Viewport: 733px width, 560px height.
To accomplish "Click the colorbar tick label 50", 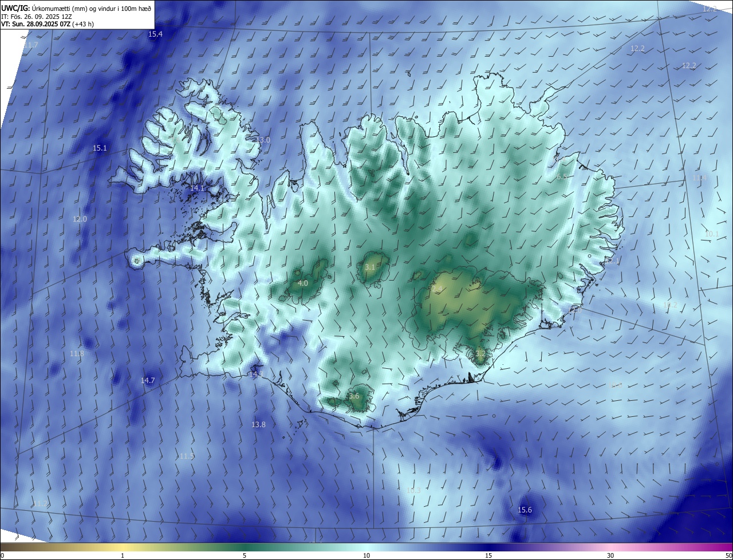I will point(728,555).
